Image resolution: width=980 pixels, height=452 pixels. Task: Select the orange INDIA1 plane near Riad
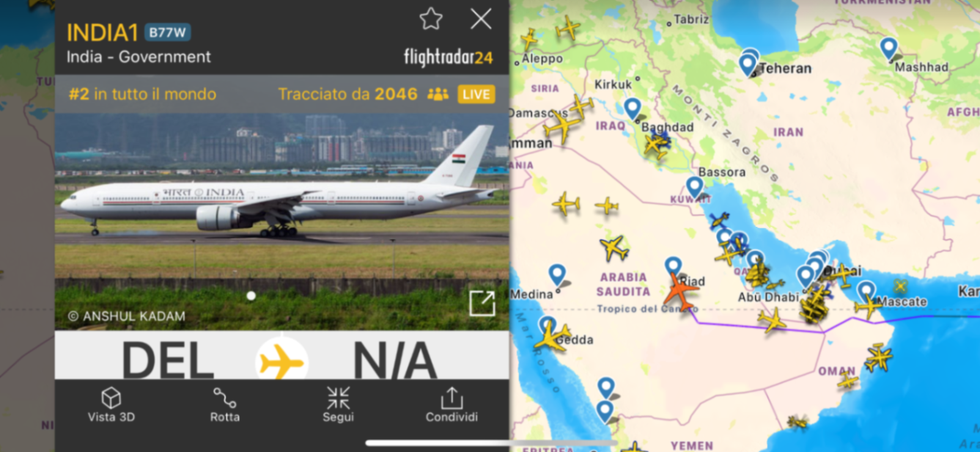[679, 291]
